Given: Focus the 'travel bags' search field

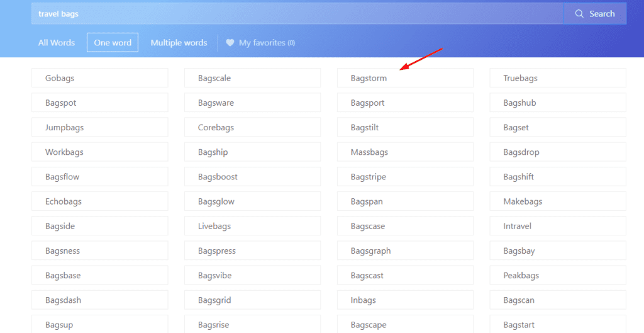Looking at the screenshot, I should [x=297, y=14].
